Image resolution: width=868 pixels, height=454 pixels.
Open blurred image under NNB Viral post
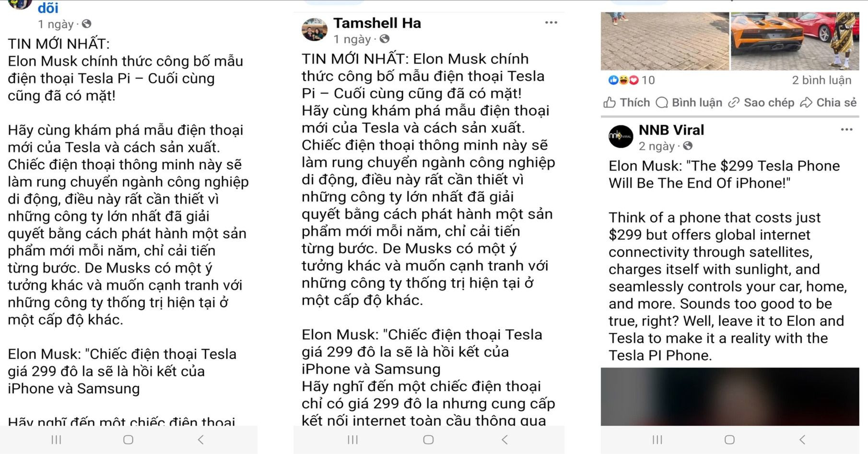729,396
